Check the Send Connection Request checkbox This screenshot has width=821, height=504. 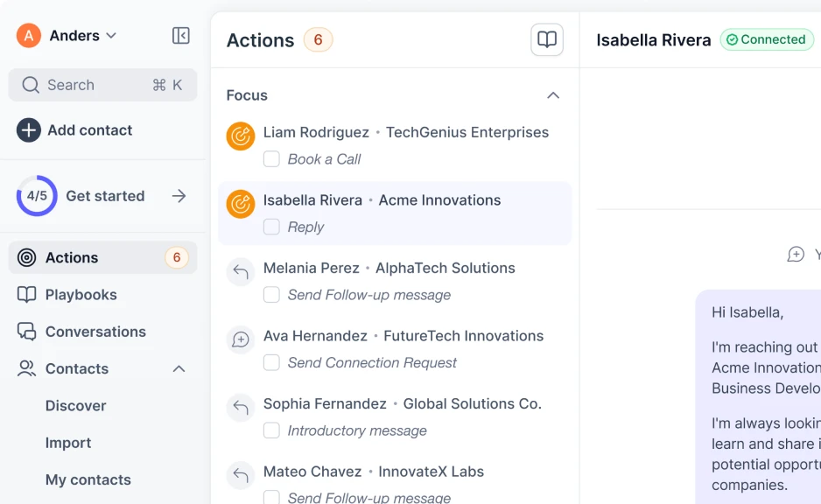(271, 363)
